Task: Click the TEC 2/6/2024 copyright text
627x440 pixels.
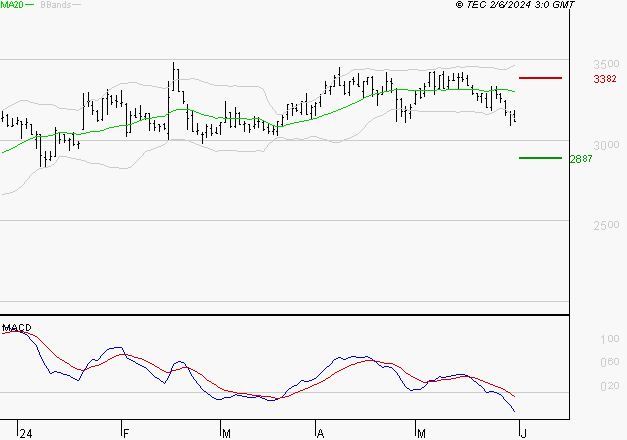Action: point(515,5)
